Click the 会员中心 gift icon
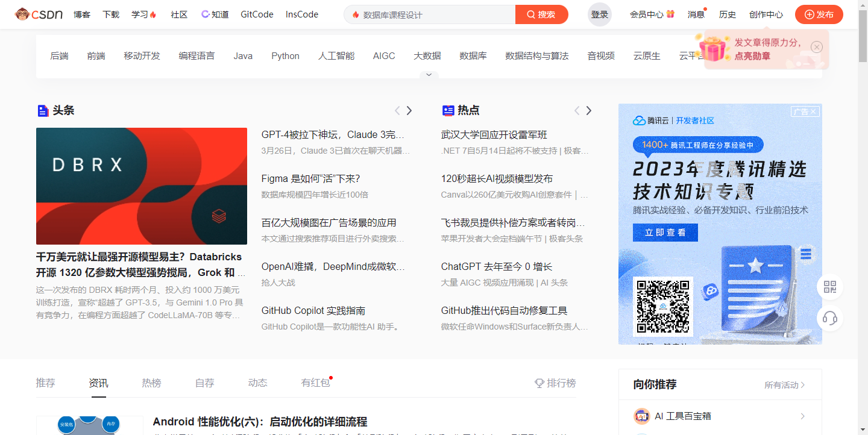This screenshot has height=435, width=868. coord(670,14)
